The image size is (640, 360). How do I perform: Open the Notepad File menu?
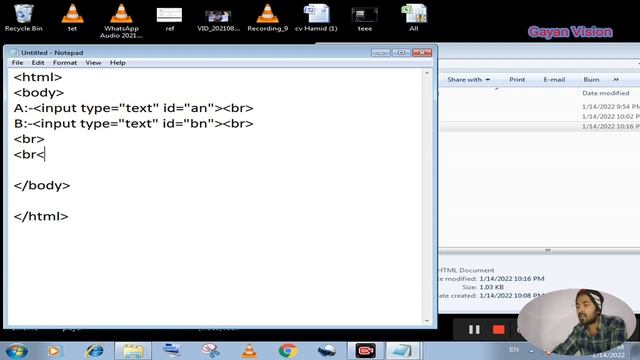(17, 63)
